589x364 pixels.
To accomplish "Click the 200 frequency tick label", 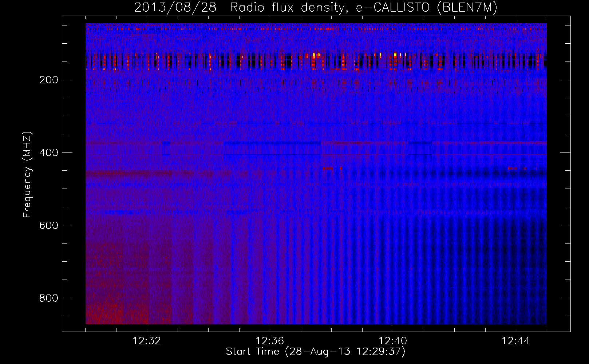I will pos(48,80).
